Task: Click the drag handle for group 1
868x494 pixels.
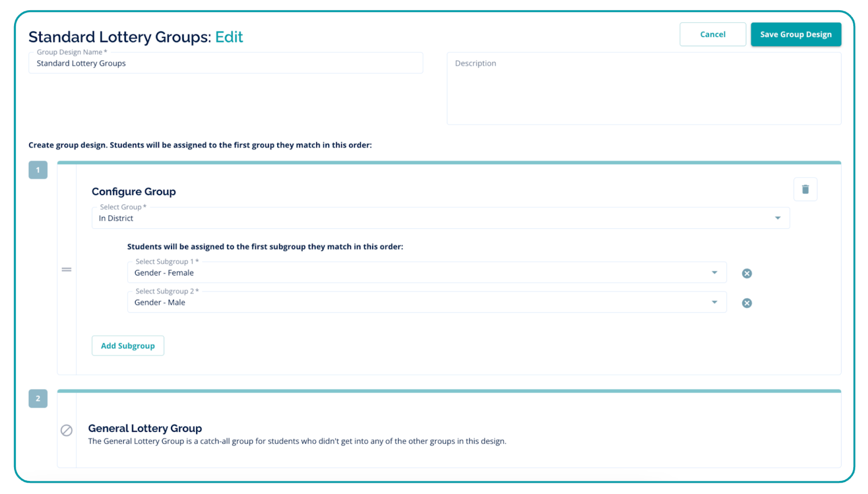Action: click(66, 270)
